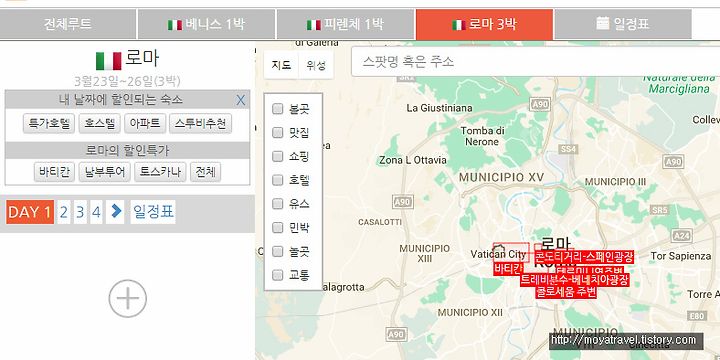Viewport: 720px width, 360px height.
Task: Click the Italian flag beside 로마 heading
Action: point(108,61)
